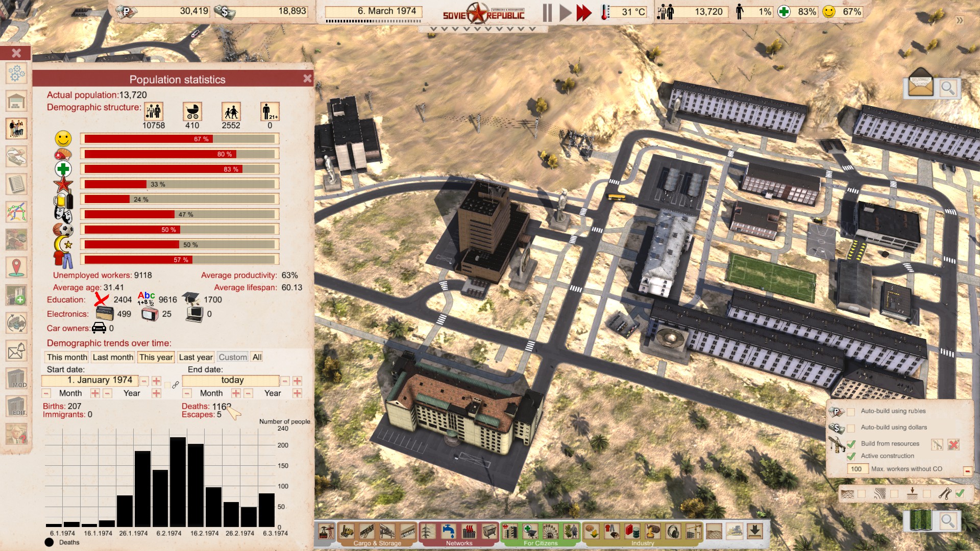Expand the top-right double chevron panel

960,20
